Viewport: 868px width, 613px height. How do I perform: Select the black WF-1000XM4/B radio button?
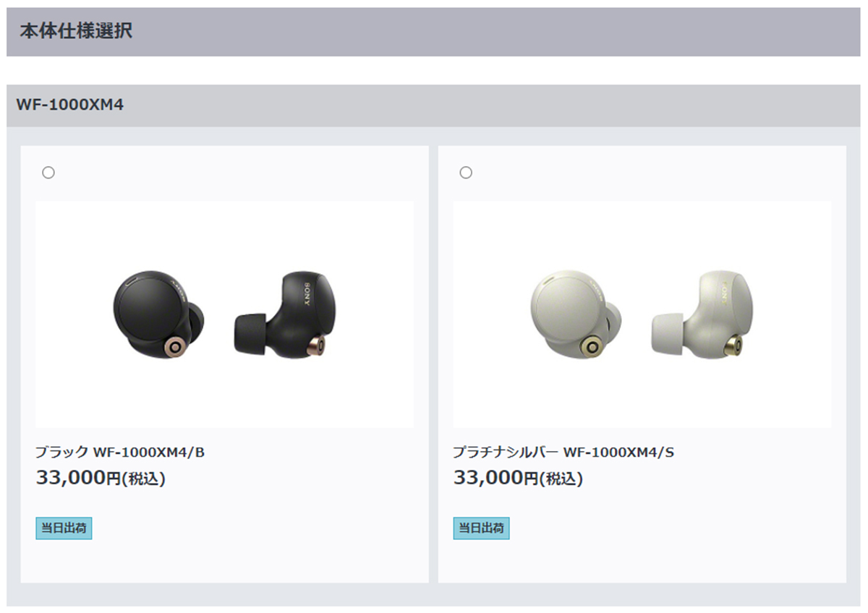48,172
